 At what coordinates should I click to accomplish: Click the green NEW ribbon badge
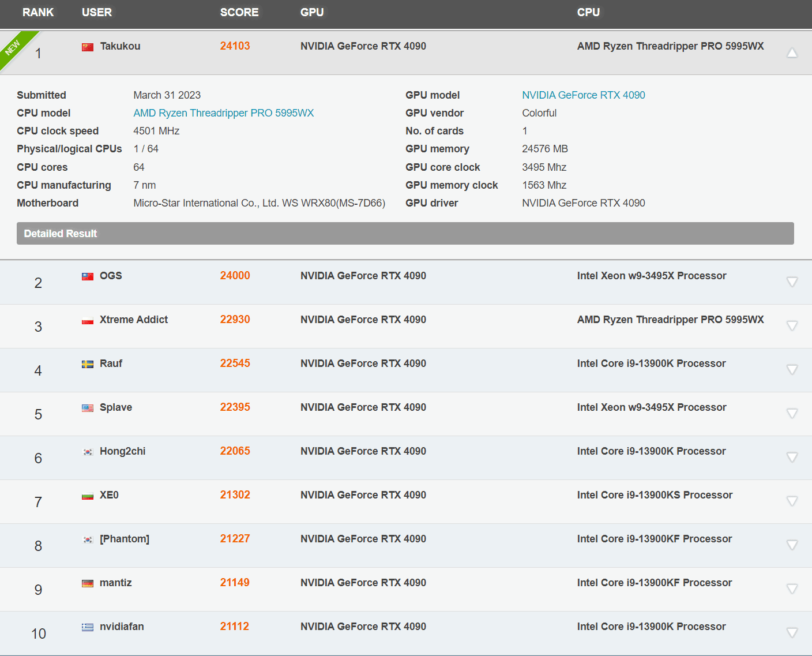[x=14, y=46]
